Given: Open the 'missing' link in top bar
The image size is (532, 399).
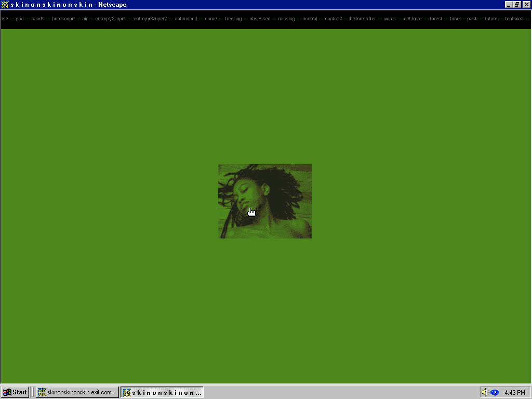Looking at the screenshot, I should 286,19.
